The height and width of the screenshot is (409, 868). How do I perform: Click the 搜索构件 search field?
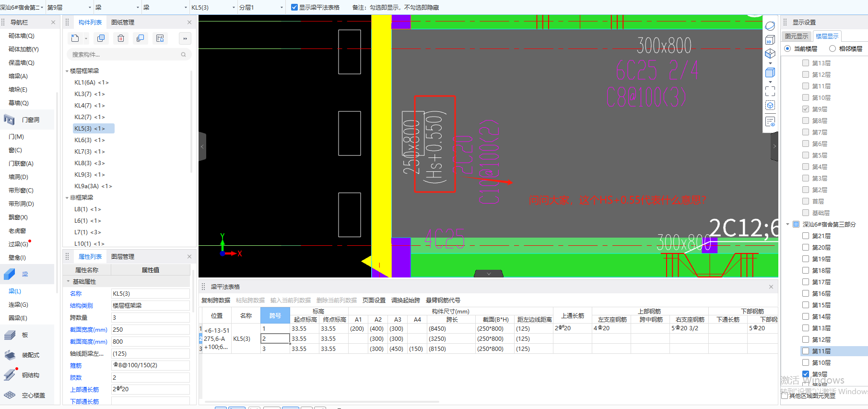click(x=129, y=55)
